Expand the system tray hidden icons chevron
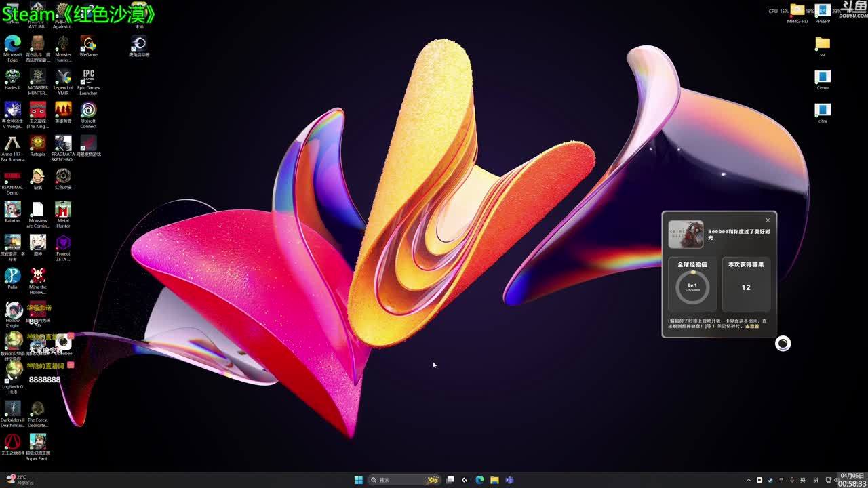 748,480
